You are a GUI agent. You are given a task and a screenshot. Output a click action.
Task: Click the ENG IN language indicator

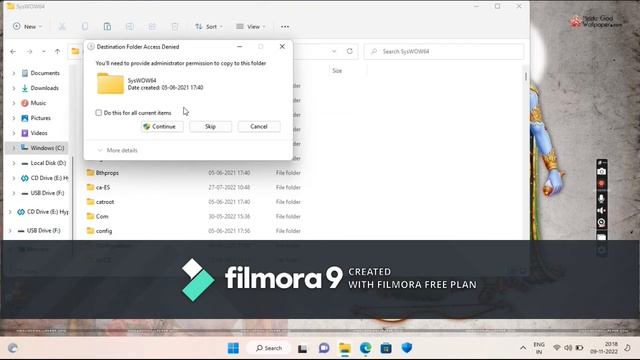click(x=539, y=348)
